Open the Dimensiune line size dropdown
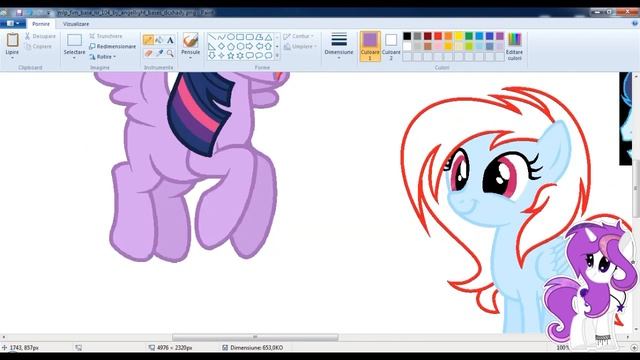This screenshot has height=360, width=640. tap(339, 46)
